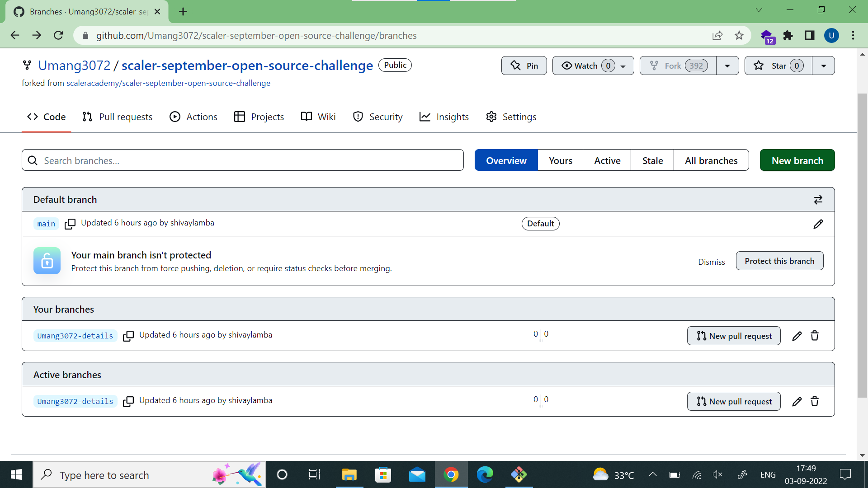Edit the Umang3072-details branch name

pyautogui.click(x=797, y=336)
